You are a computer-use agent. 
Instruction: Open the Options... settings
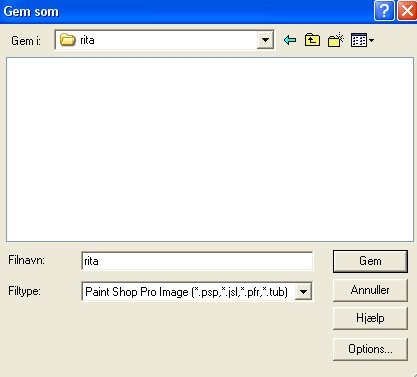pos(370,349)
